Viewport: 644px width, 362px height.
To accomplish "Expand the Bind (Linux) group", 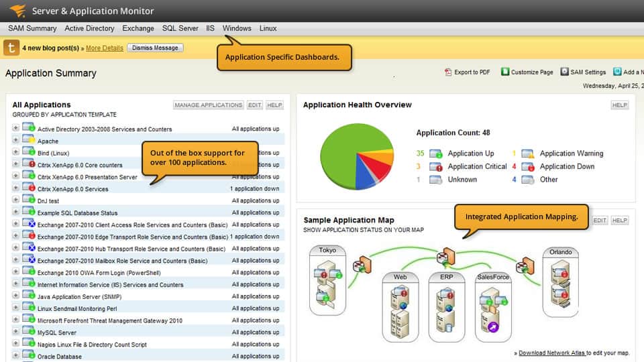I will [x=15, y=152].
